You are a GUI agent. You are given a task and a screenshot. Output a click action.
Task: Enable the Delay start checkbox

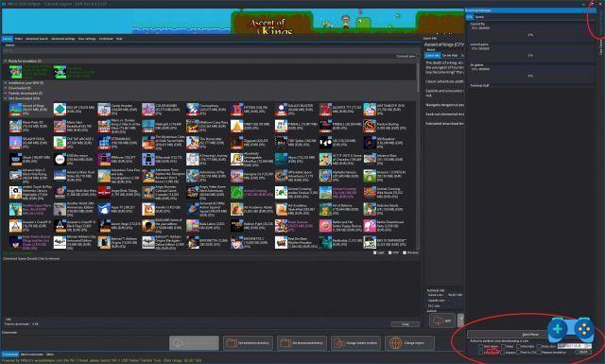pyautogui.click(x=539, y=346)
